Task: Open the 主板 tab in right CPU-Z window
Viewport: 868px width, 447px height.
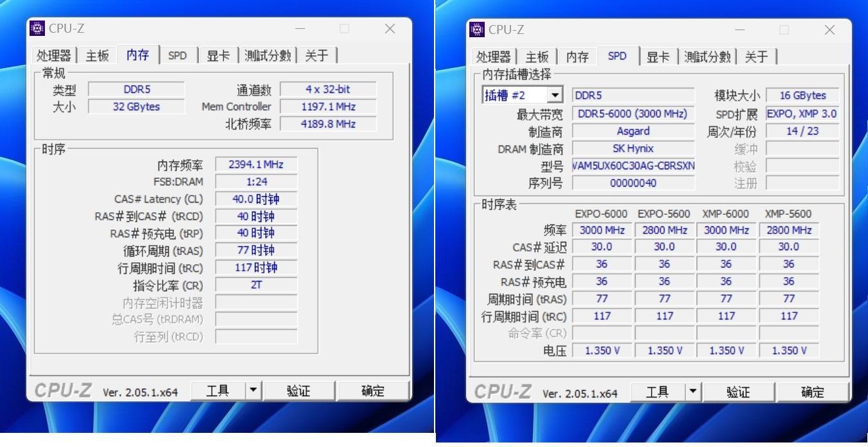Action: tap(537, 57)
